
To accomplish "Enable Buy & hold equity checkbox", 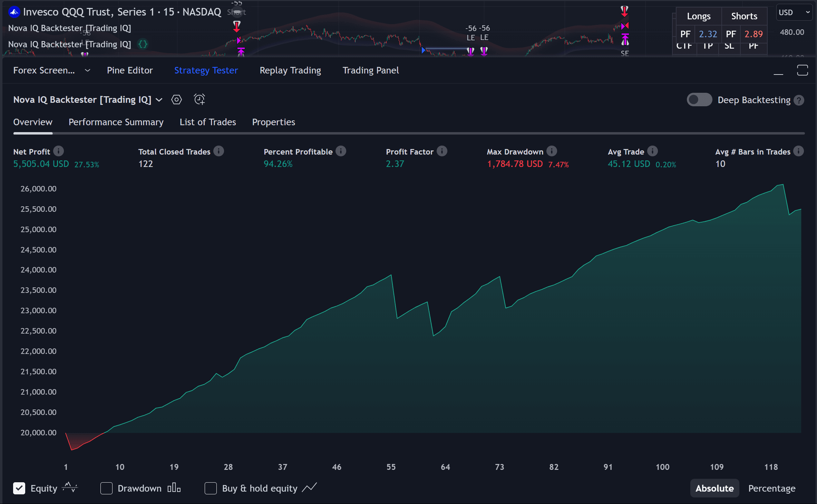I will point(211,488).
